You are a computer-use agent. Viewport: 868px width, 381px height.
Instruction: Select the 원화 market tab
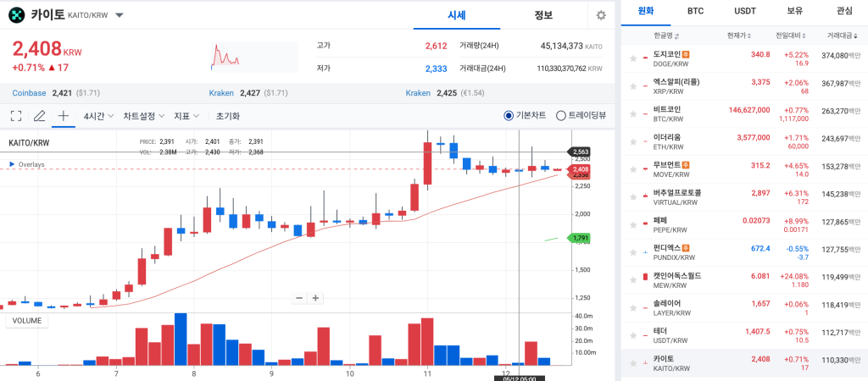coord(645,11)
